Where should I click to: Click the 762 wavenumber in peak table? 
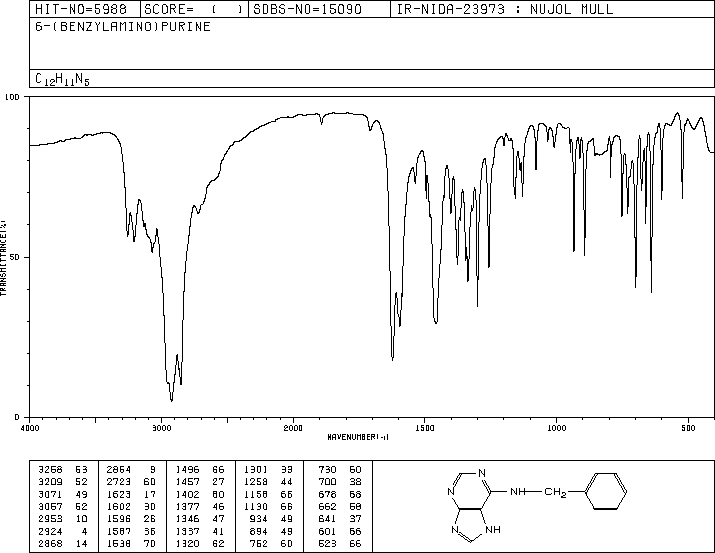(259, 544)
